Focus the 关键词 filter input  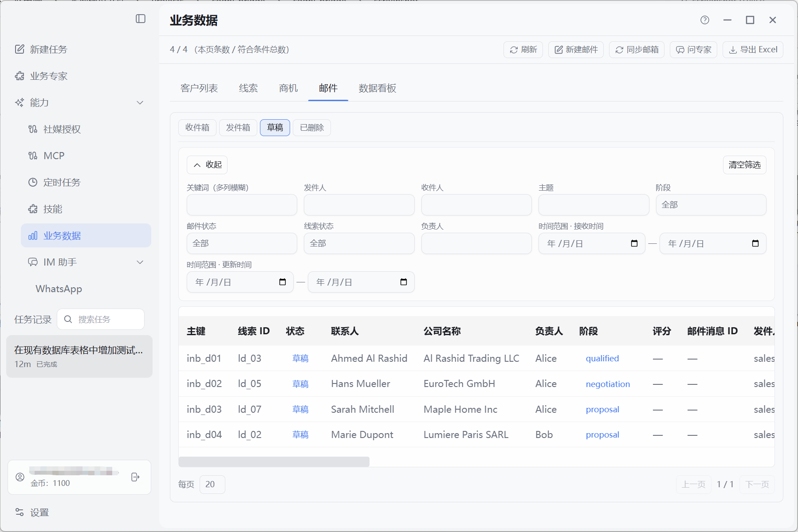pos(242,205)
